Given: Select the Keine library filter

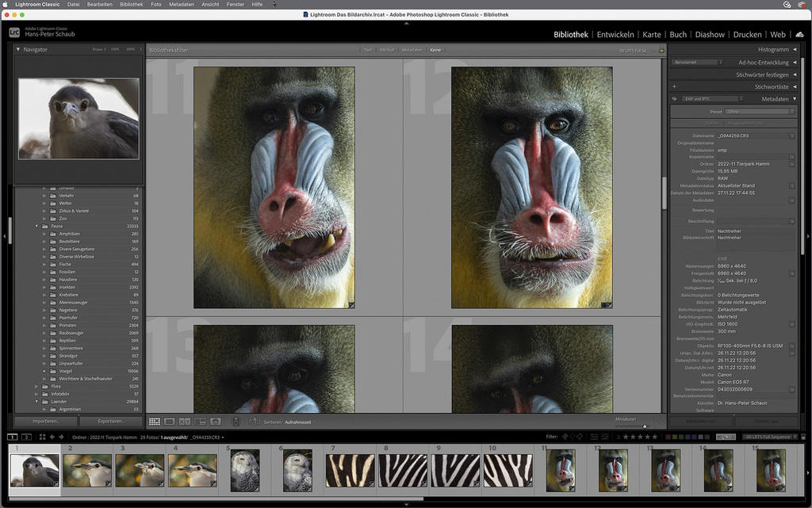Looking at the screenshot, I should coord(435,50).
